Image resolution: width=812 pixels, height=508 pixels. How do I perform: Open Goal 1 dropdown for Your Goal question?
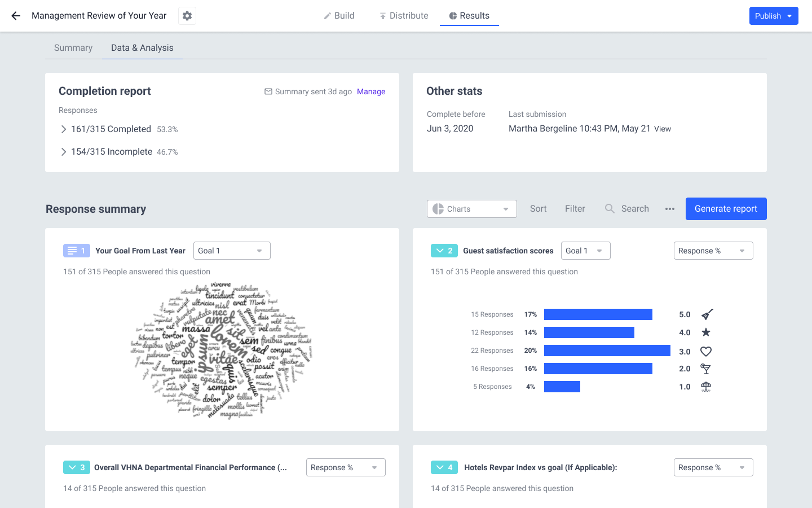click(x=232, y=251)
